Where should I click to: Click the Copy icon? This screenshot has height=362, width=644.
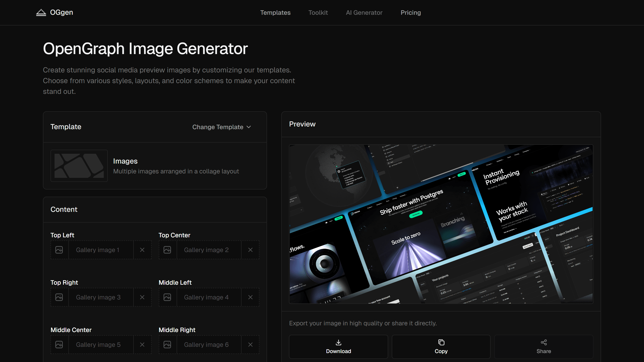tap(441, 343)
